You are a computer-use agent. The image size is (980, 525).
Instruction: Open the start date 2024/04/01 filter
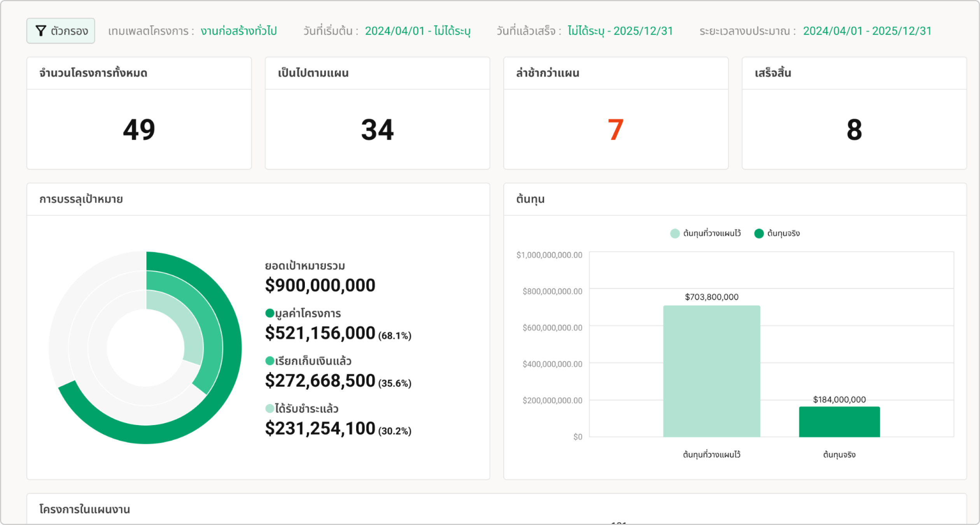419,31
